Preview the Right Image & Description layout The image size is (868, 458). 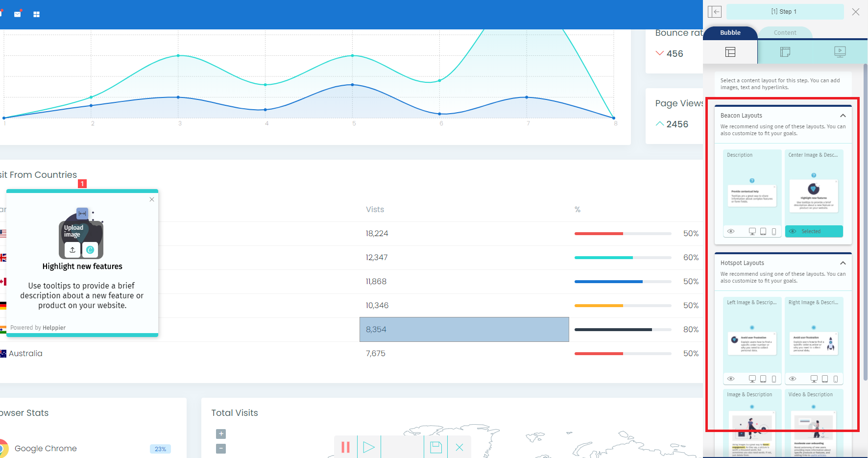(x=793, y=379)
